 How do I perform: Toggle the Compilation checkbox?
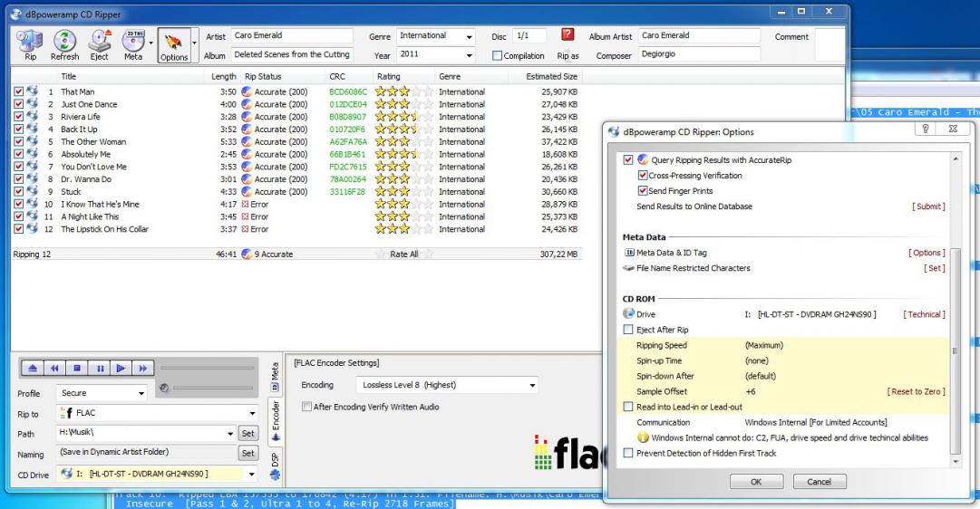click(x=497, y=56)
